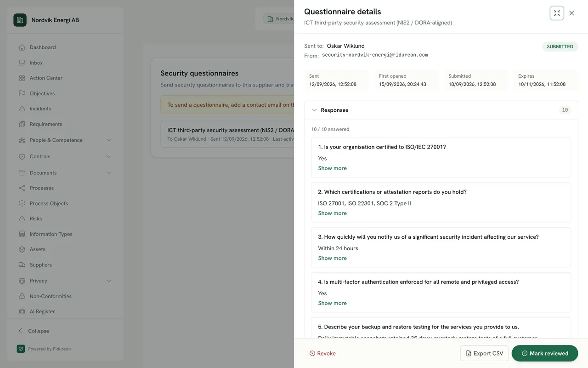This screenshot has height=368, width=588.
Task: Collapse the left sidebar
Action: (34, 331)
